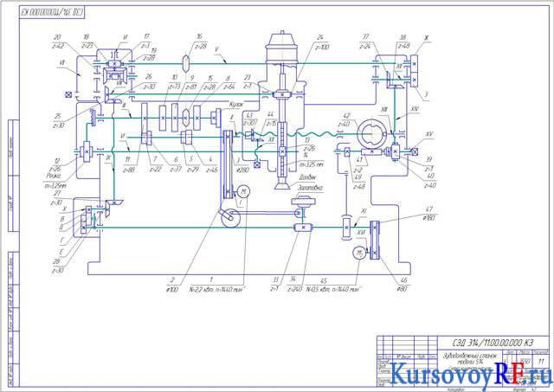Click the 'z=240' label under position 34
Screen dimensions: 554x392
294,289
